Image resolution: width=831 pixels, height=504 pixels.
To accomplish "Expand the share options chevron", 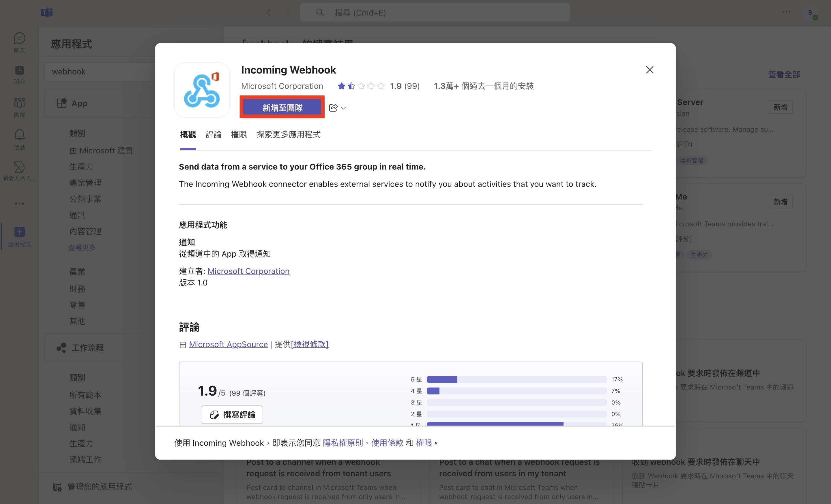I will click(343, 108).
